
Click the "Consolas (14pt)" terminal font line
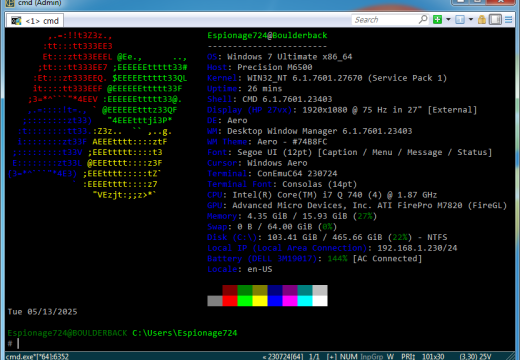[319, 184]
